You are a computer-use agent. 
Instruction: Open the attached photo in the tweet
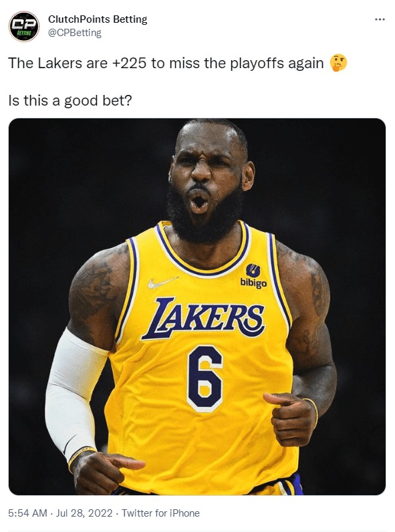click(197, 306)
